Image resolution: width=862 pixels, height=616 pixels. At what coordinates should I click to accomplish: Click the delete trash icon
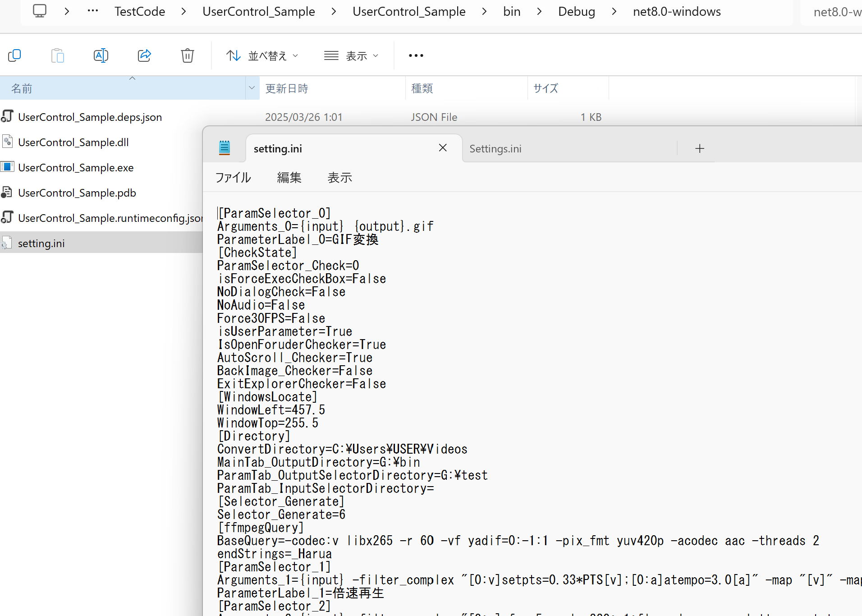(x=188, y=55)
